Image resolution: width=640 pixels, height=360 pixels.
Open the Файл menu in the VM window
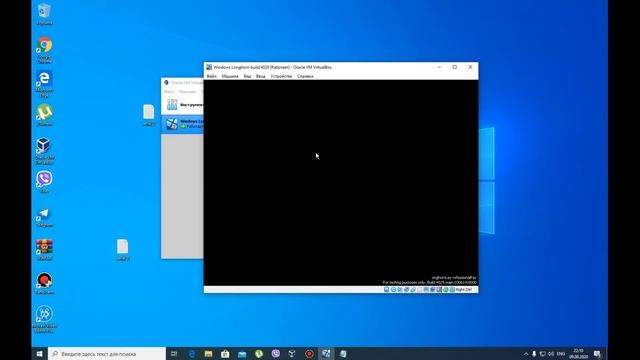click(x=211, y=76)
